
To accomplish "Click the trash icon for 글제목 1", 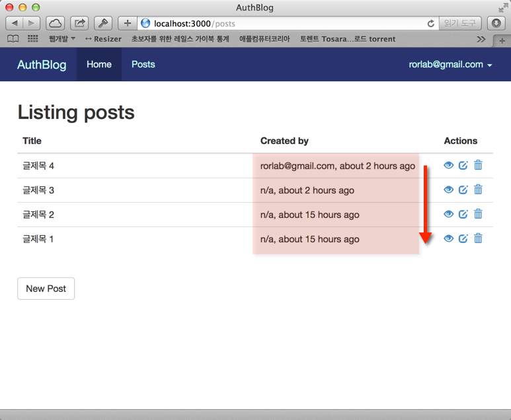I will click(x=478, y=238).
